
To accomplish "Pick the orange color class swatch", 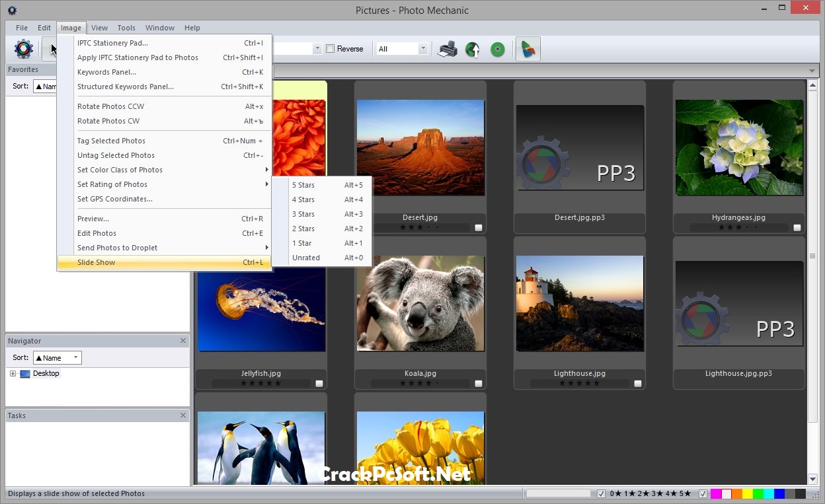I will 737,493.
